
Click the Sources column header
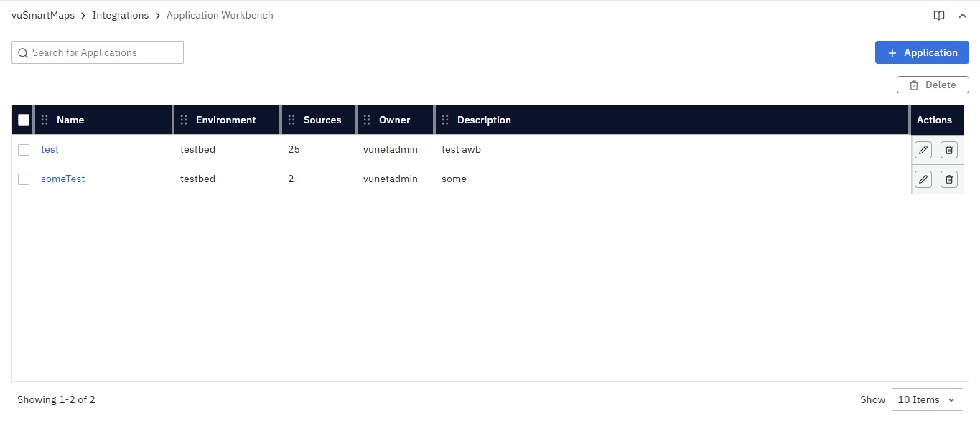[322, 120]
